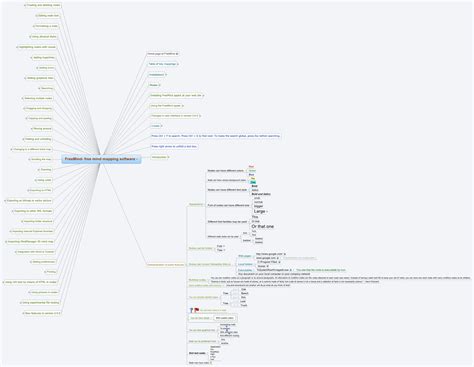Expand the fold marker after Installation
The width and height of the screenshot is (474, 367).
166,75
